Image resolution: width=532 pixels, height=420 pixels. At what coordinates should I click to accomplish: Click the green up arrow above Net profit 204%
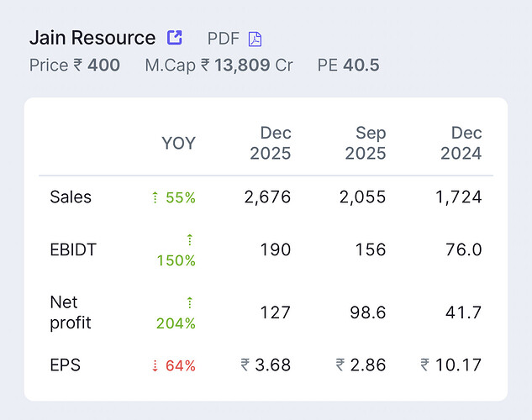click(190, 302)
